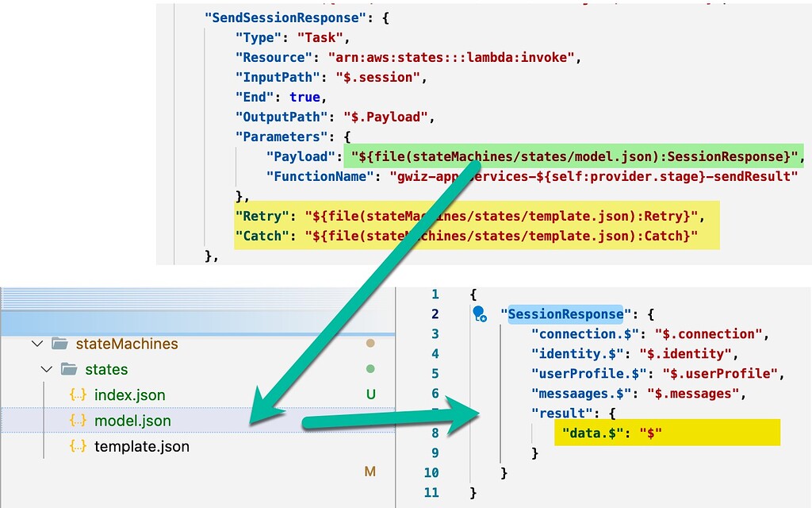Viewport: 812px width, 508px height.
Task: Click the M version-control marker next to template.json
Action: click(x=370, y=471)
